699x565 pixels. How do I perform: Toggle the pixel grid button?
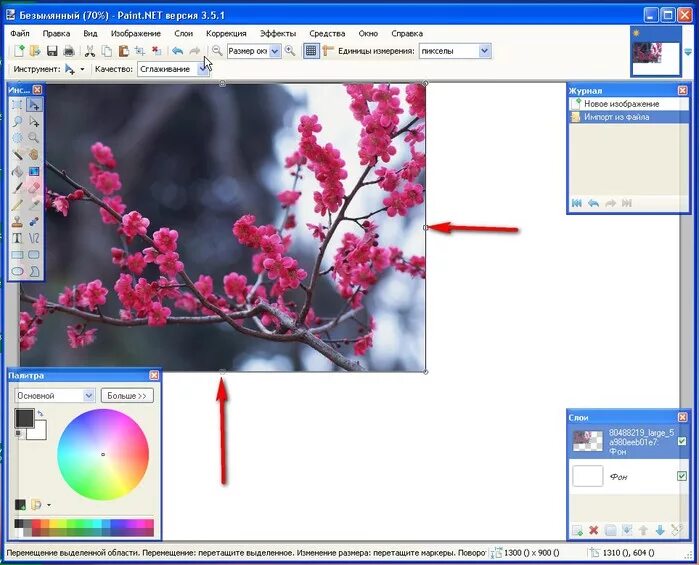pos(311,51)
